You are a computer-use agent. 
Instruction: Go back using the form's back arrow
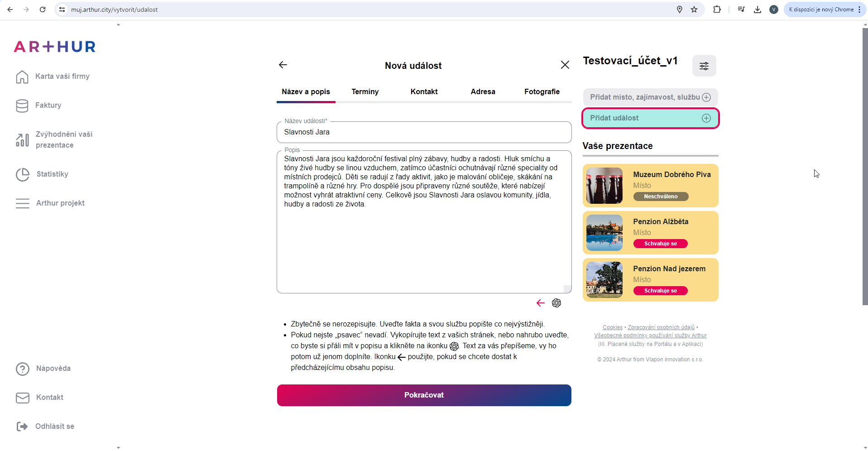pos(283,65)
